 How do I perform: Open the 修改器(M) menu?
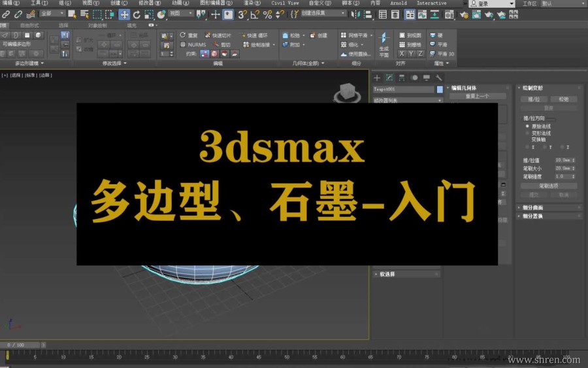[x=149, y=3]
